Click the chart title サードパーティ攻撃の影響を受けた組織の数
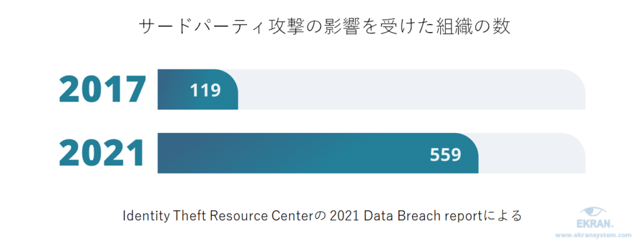 [325, 27]
